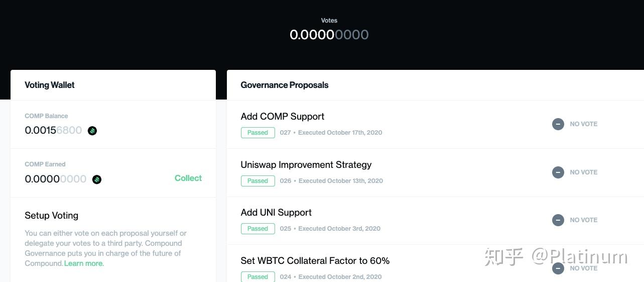This screenshot has height=282, width=644.
Task: Click the Voting Wallet panel heading
Action: (50, 85)
